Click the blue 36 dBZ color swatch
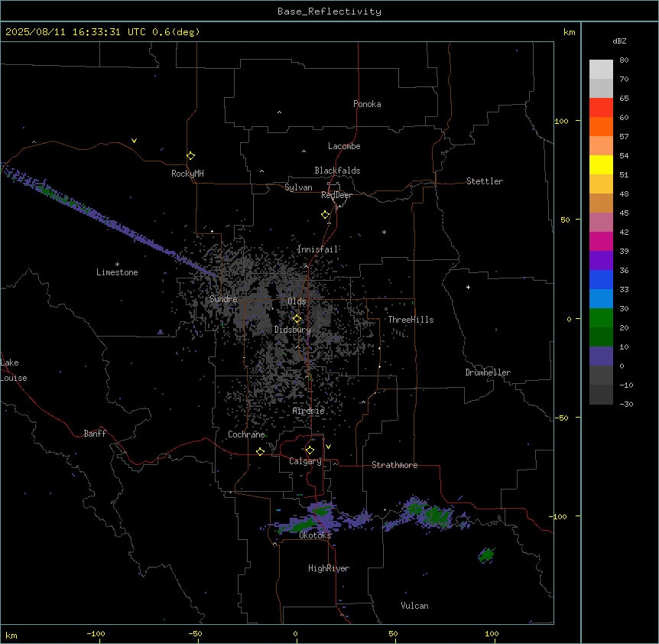The image size is (659, 644). tap(601, 279)
